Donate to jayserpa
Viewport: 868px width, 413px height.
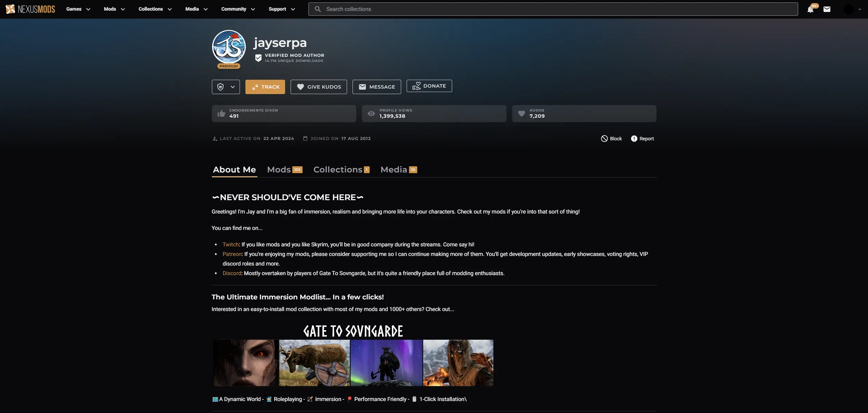coord(429,86)
